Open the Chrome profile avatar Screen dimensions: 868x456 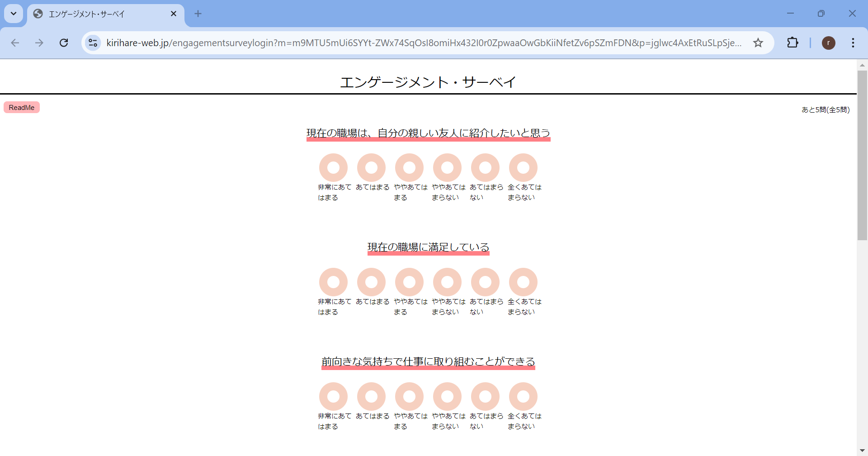828,43
